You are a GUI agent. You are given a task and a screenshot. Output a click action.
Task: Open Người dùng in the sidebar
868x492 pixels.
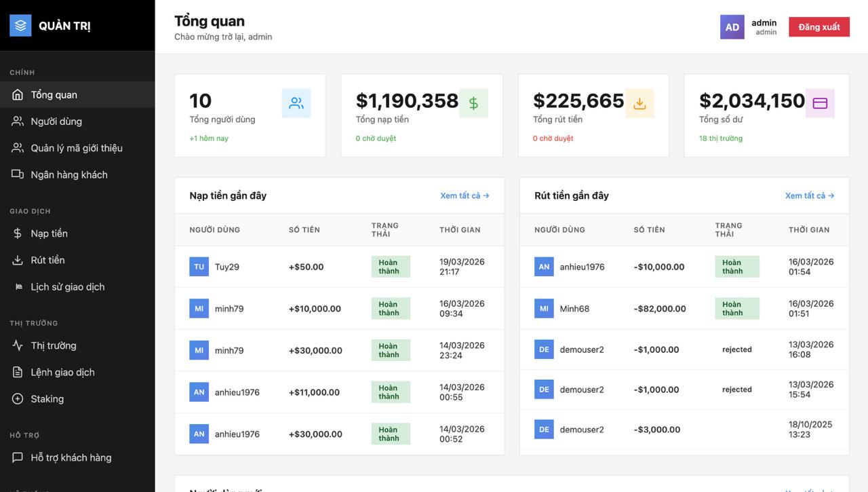pos(56,121)
